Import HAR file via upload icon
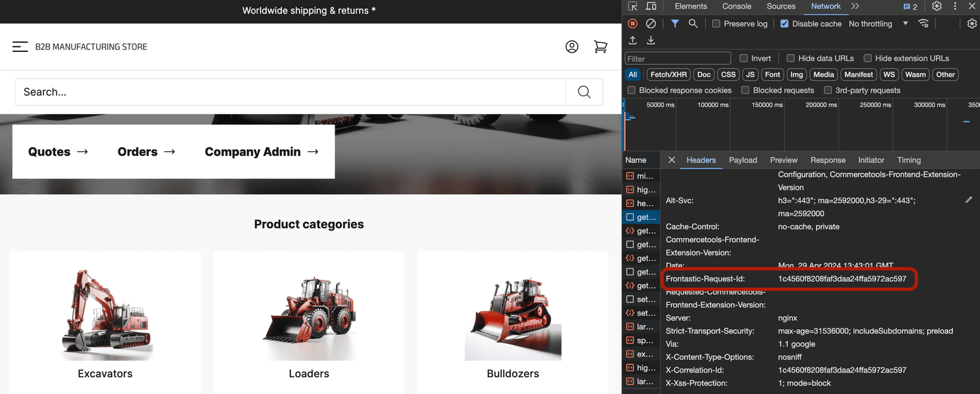Screen dimensions: 980x394 point(632,40)
